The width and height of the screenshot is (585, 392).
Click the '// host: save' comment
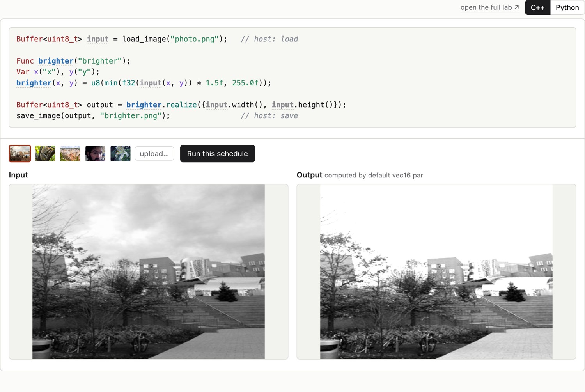(269, 115)
